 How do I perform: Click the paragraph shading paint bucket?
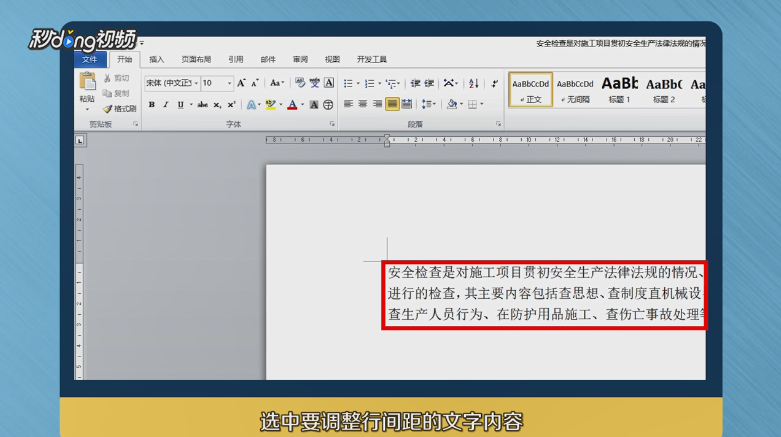(x=452, y=104)
